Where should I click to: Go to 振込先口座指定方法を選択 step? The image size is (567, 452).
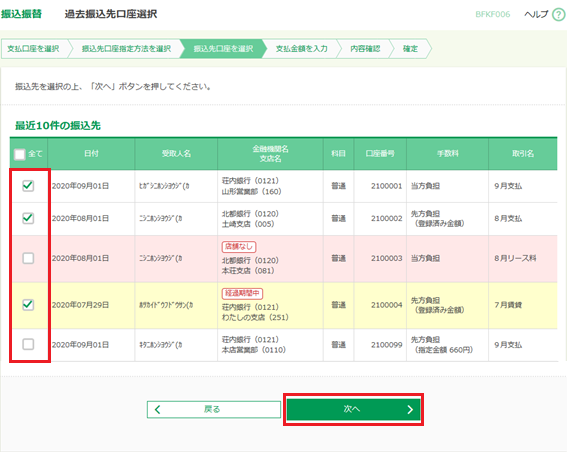coord(126,49)
